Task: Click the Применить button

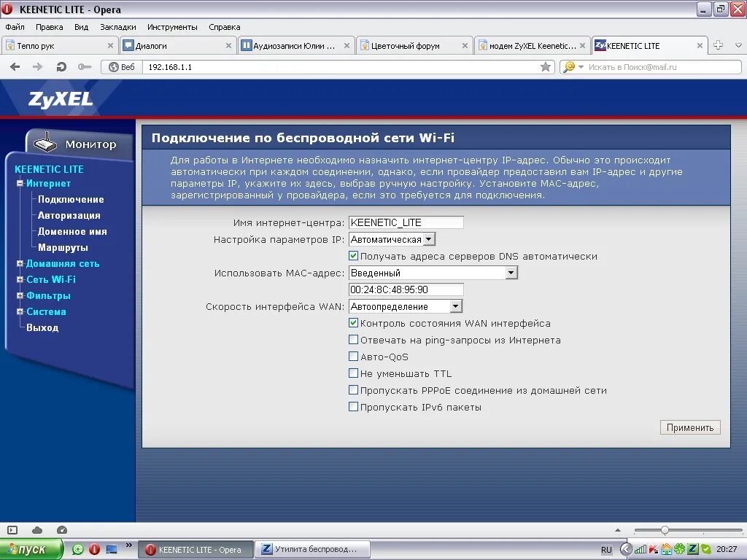Action: pos(690,427)
